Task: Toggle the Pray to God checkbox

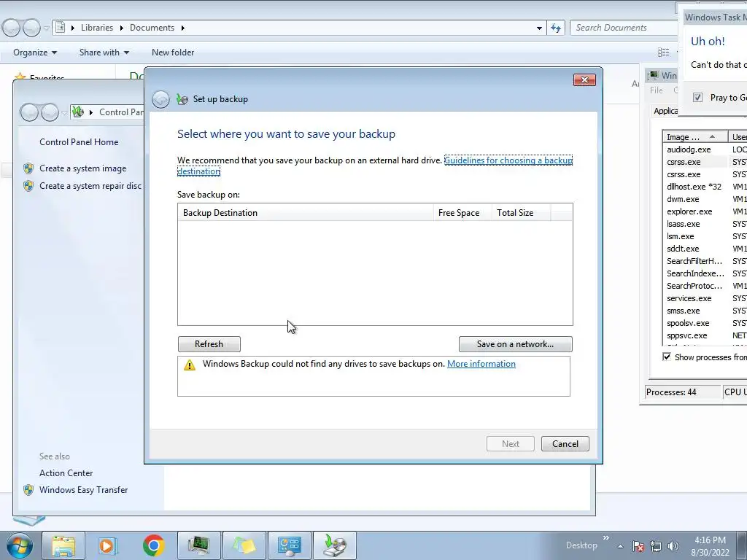Action: [x=698, y=98]
